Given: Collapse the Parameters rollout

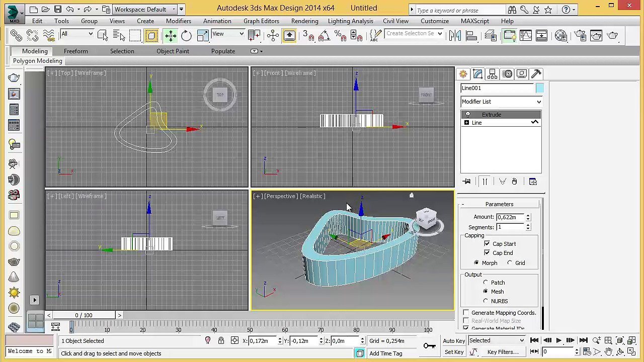Looking at the screenshot, I should (499, 204).
